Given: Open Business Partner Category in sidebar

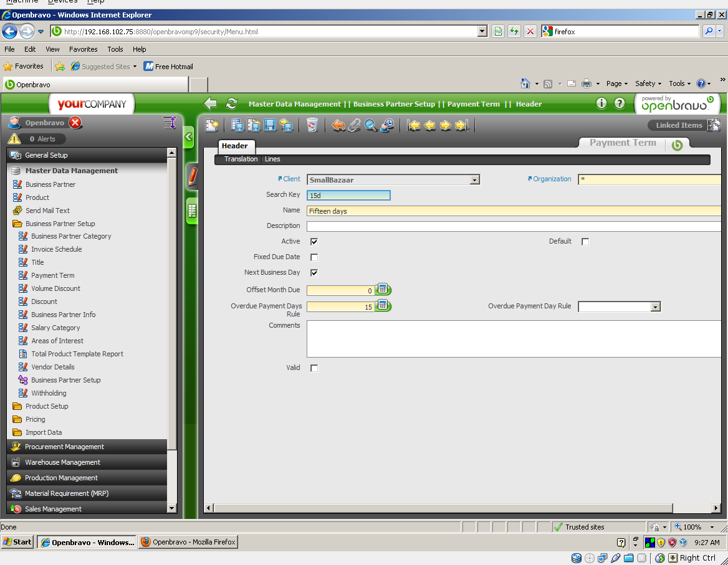Looking at the screenshot, I should pyautogui.click(x=71, y=236).
